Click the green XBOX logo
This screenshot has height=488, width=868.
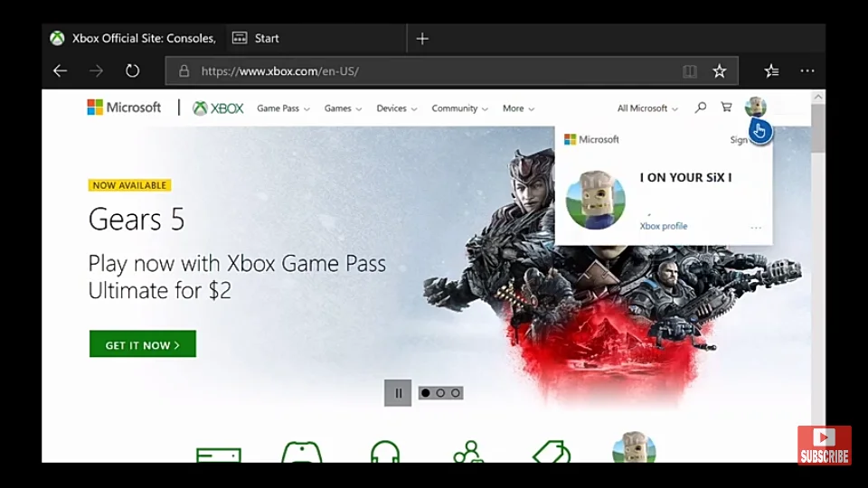tap(218, 108)
